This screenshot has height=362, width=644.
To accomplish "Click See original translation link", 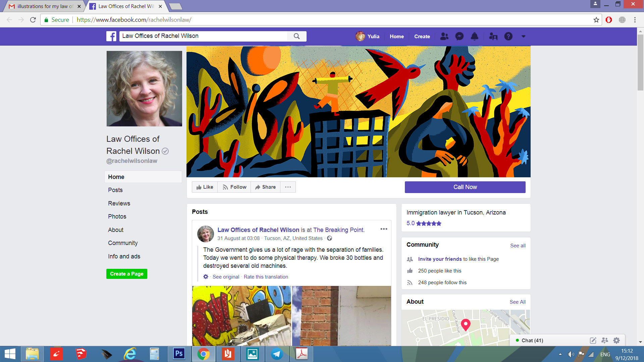I will tap(226, 277).
